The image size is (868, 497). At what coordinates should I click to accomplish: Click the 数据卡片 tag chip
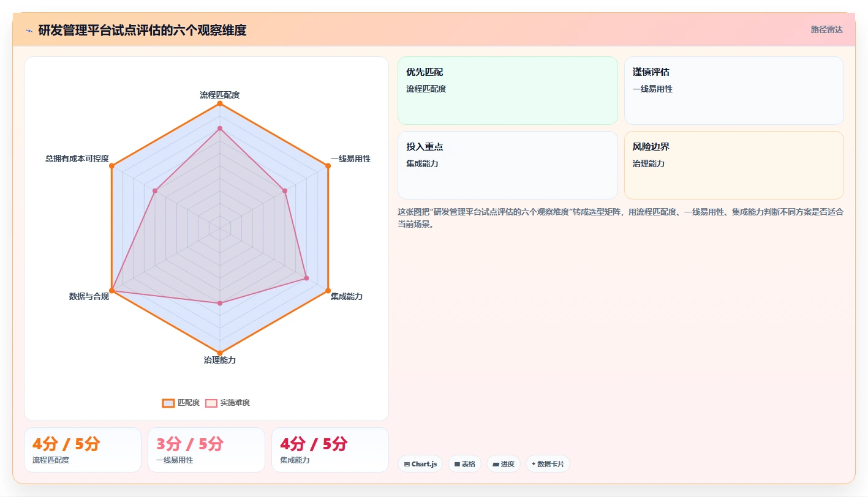(x=548, y=464)
